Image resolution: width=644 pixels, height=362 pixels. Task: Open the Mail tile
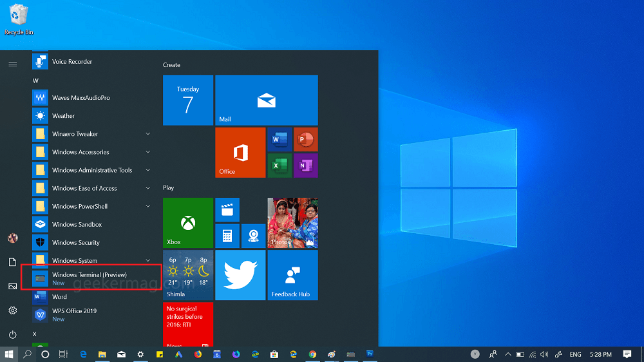tap(266, 100)
